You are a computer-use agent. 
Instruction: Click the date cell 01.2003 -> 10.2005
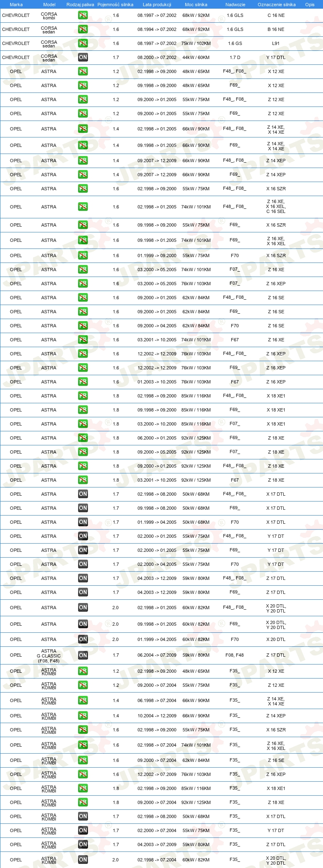click(x=157, y=382)
